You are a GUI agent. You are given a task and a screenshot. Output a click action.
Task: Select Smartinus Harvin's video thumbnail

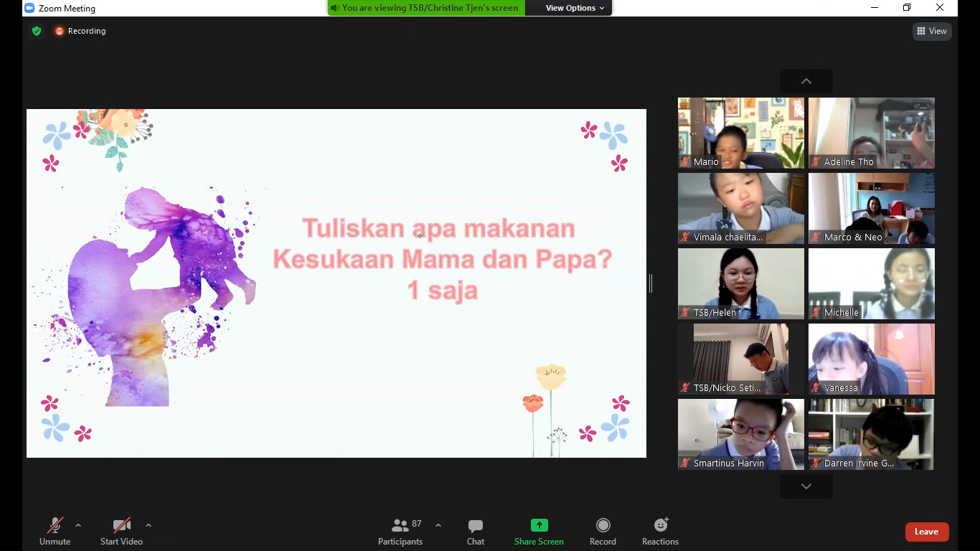(x=741, y=434)
